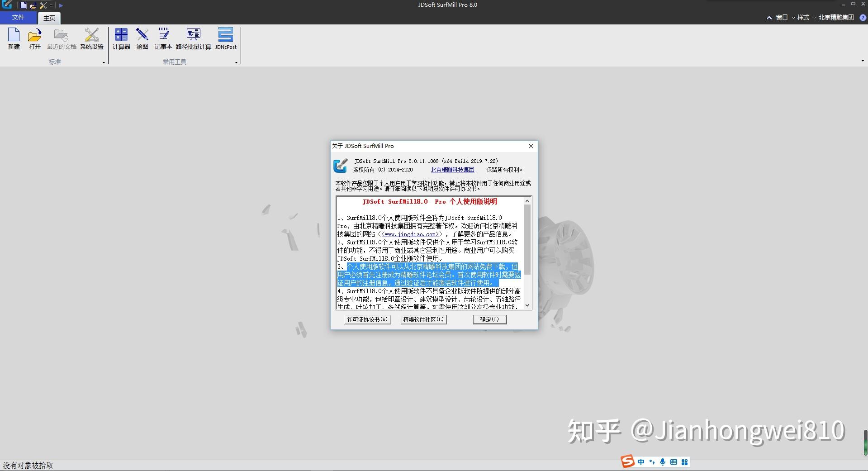Close the About JDSoft SurfMill Pro dialog
The image size is (868, 471).
point(531,146)
